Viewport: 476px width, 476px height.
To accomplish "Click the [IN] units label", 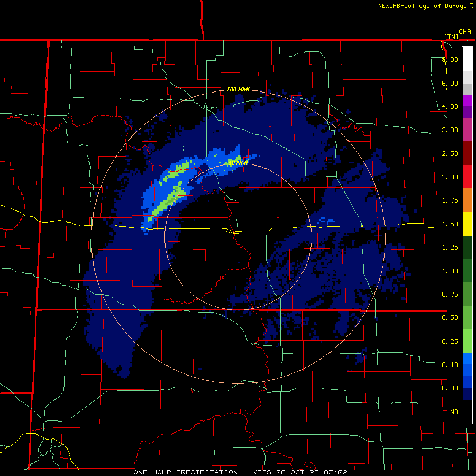I will pyautogui.click(x=451, y=36).
